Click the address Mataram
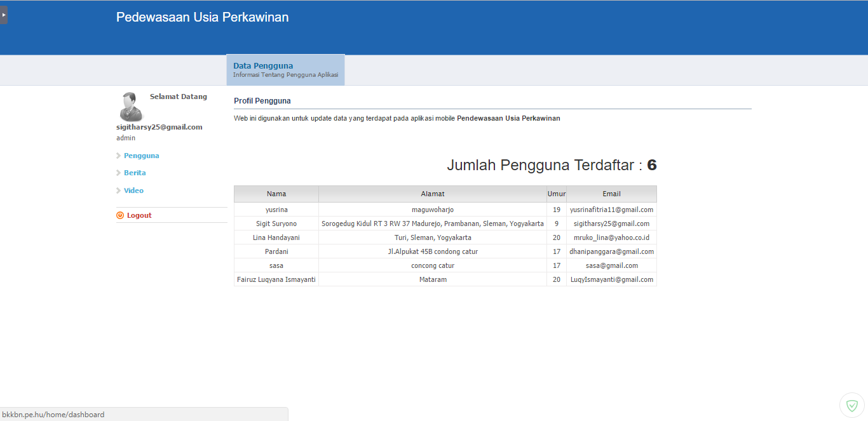 pyautogui.click(x=433, y=279)
